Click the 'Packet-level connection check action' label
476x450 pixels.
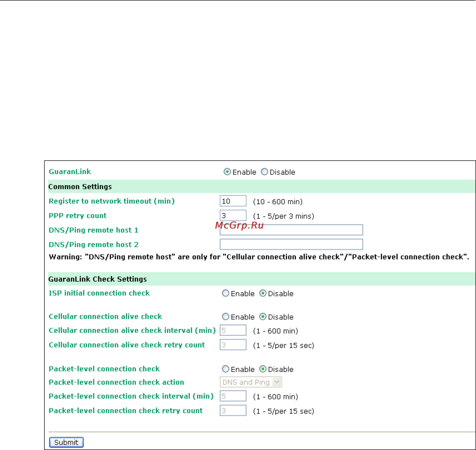click(116, 382)
